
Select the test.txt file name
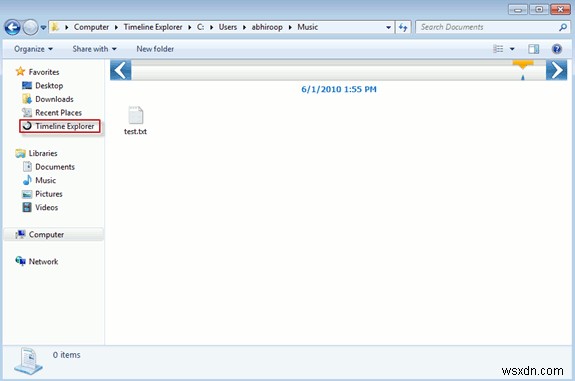tap(135, 131)
